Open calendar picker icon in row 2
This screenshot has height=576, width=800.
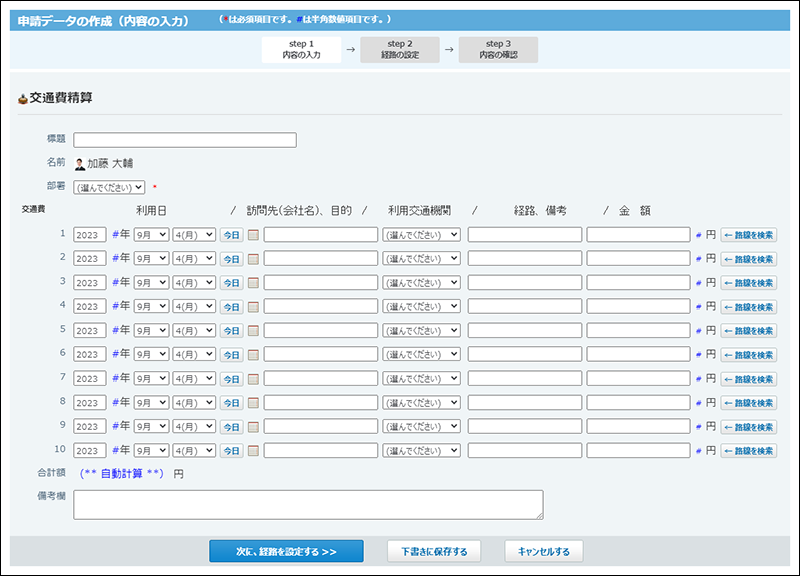click(x=253, y=259)
